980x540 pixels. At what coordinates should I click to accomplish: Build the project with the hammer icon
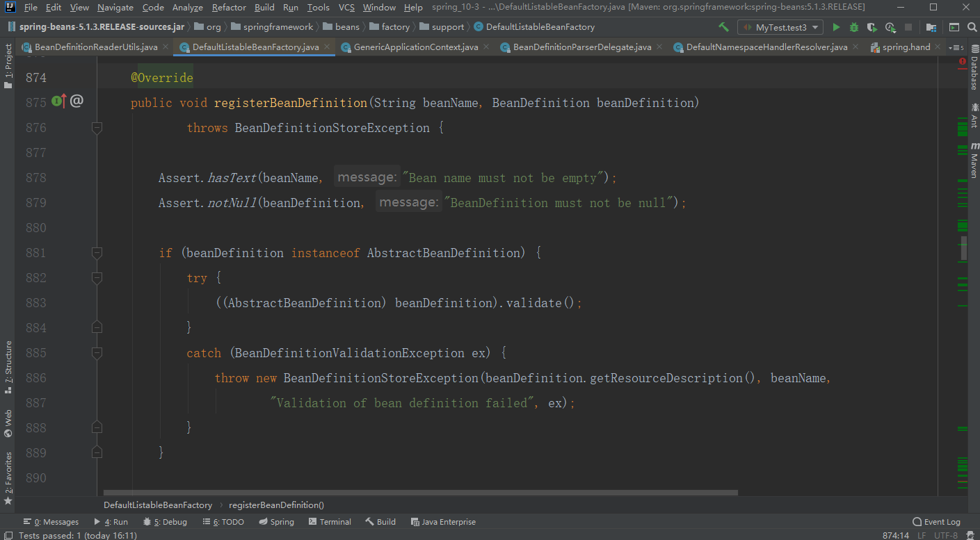[724, 27]
